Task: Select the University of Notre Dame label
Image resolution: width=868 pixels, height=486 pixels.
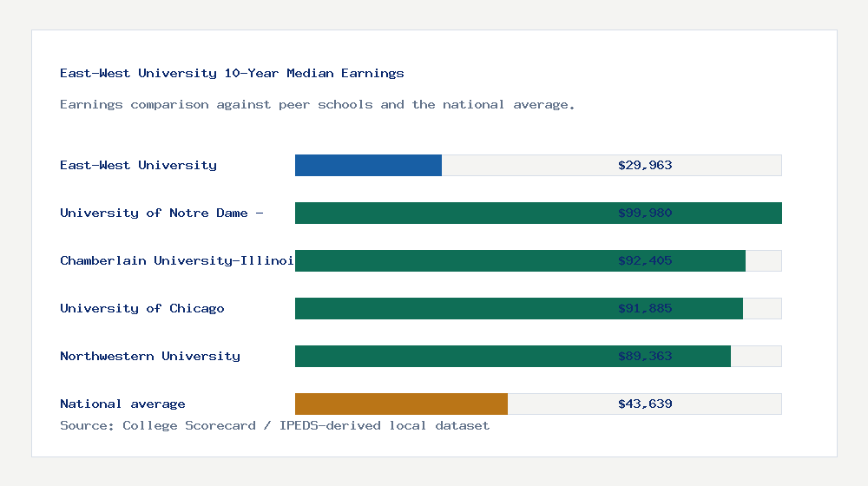Action: (161, 213)
